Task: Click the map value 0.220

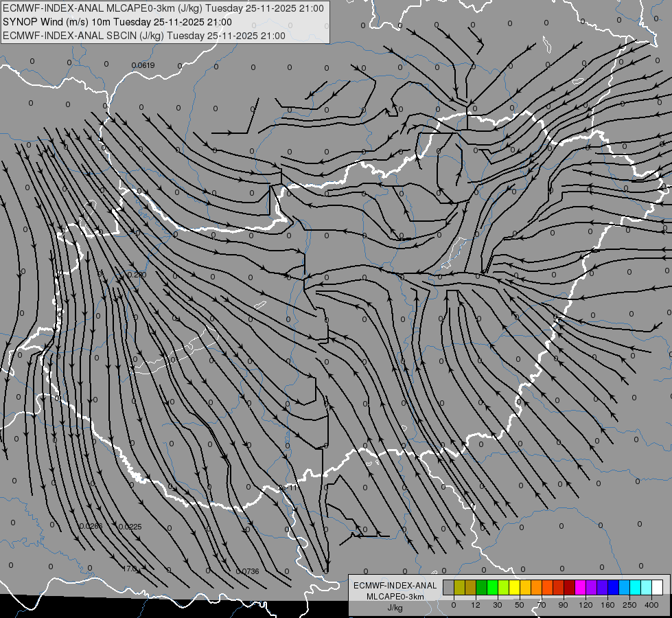Action: click(137, 275)
